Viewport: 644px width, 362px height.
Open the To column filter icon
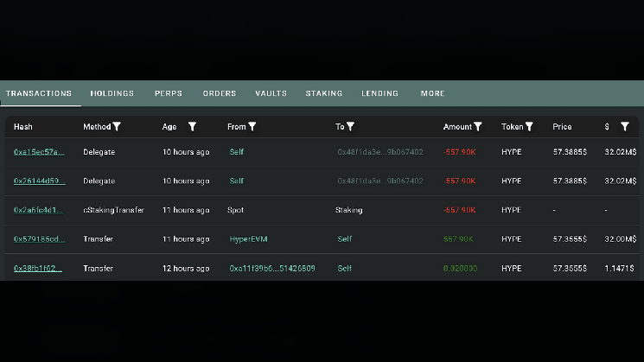[350, 127]
